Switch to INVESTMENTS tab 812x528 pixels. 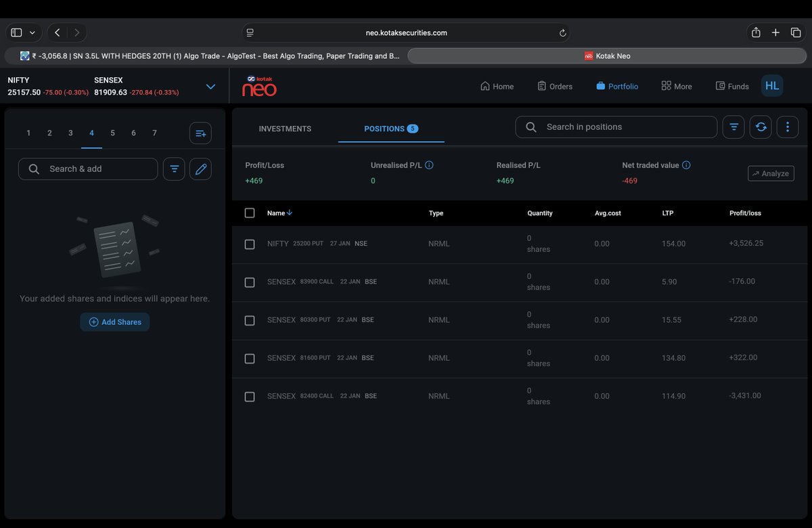[x=285, y=129]
